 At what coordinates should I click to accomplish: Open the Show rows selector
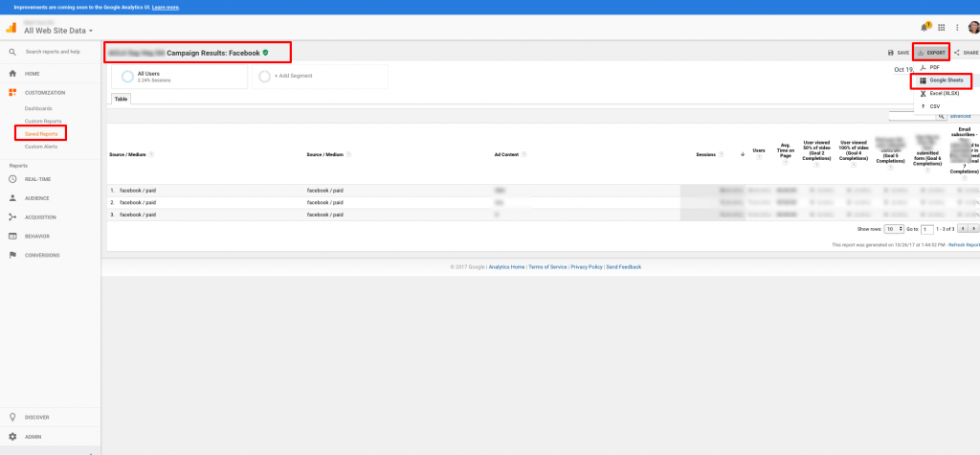pos(895,230)
